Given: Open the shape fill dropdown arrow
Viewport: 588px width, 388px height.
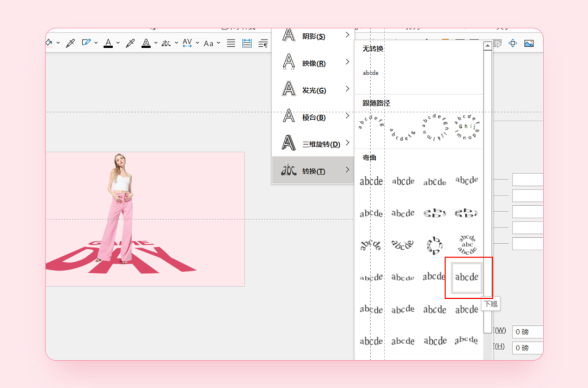Looking at the screenshot, I should [x=58, y=43].
